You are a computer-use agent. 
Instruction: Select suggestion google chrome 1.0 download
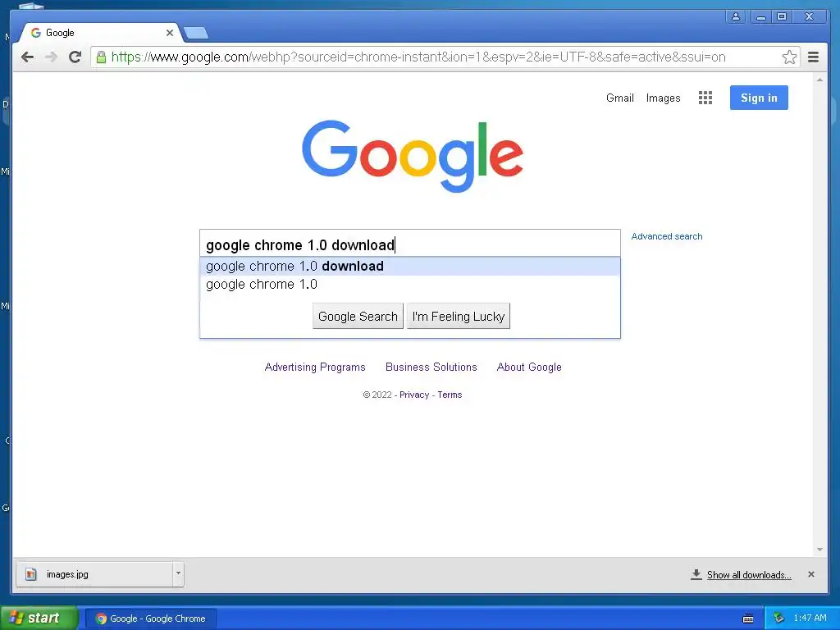[x=410, y=267]
